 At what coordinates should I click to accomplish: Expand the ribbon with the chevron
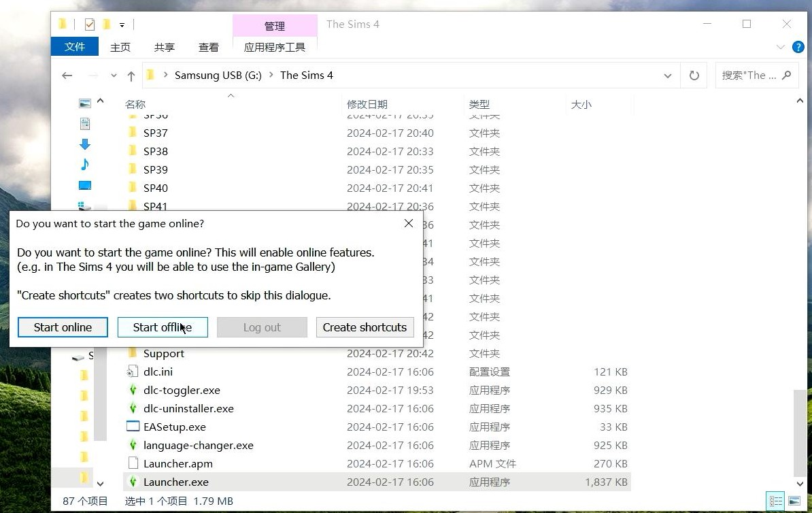(x=781, y=47)
